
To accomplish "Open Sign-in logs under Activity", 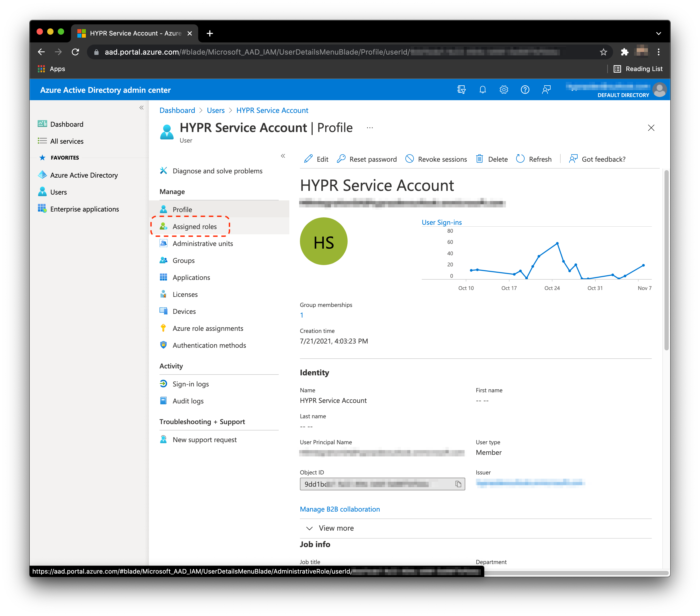I will point(190,384).
